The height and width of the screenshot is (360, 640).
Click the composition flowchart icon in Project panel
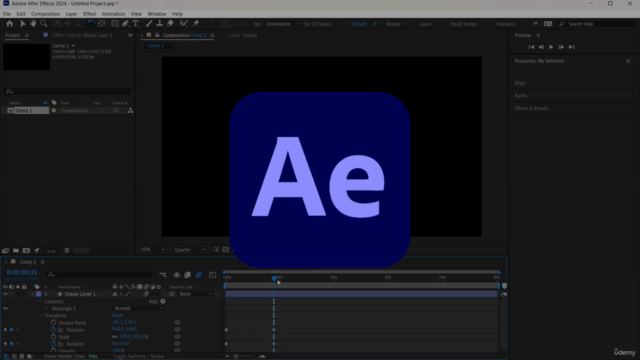[x=130, y=111]
